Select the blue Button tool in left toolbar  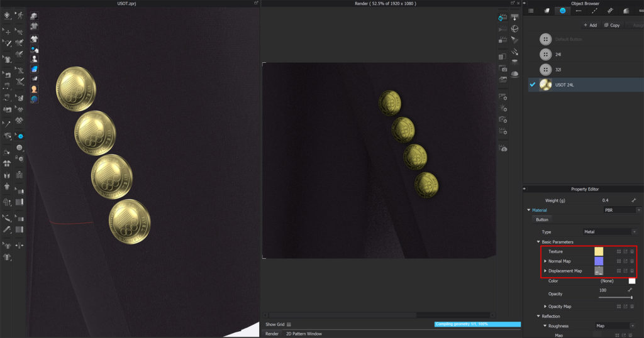click(19, 136)
